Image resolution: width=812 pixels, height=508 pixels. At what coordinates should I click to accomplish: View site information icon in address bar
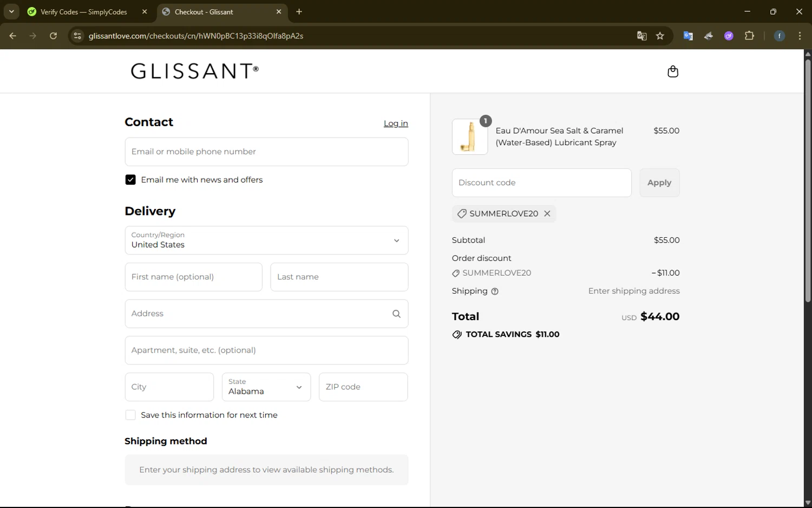click(x=77, y=36)
